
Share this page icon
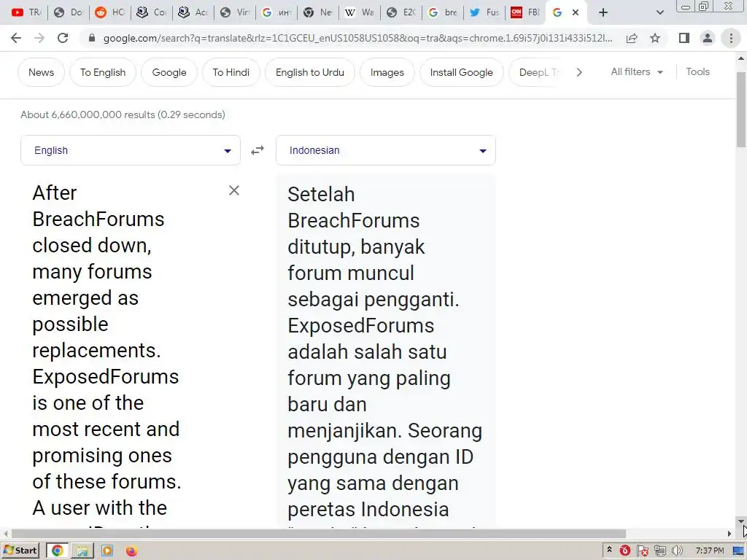(632, 38)
